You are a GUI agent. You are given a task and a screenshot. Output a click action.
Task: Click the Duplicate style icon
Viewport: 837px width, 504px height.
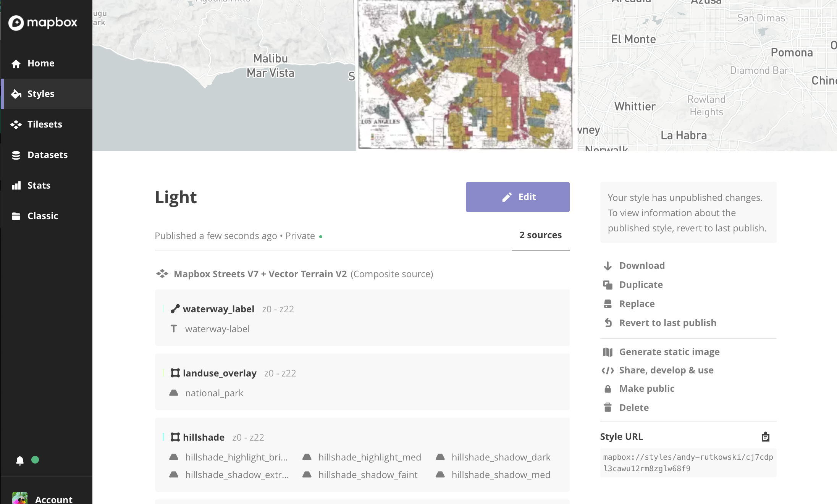(608, 285)
